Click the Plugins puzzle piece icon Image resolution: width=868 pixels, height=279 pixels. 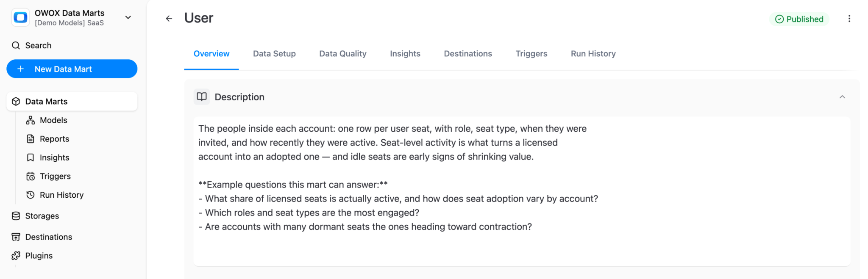click(x=16, y=256)
